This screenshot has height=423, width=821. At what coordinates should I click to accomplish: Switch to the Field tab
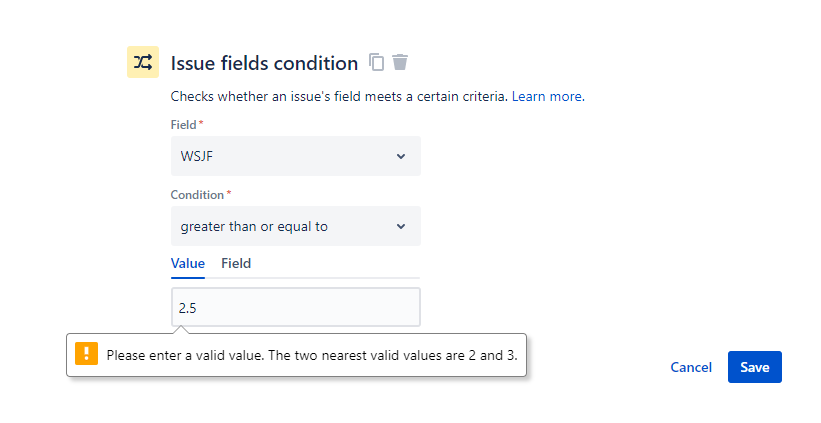click(x=236, y=263)
